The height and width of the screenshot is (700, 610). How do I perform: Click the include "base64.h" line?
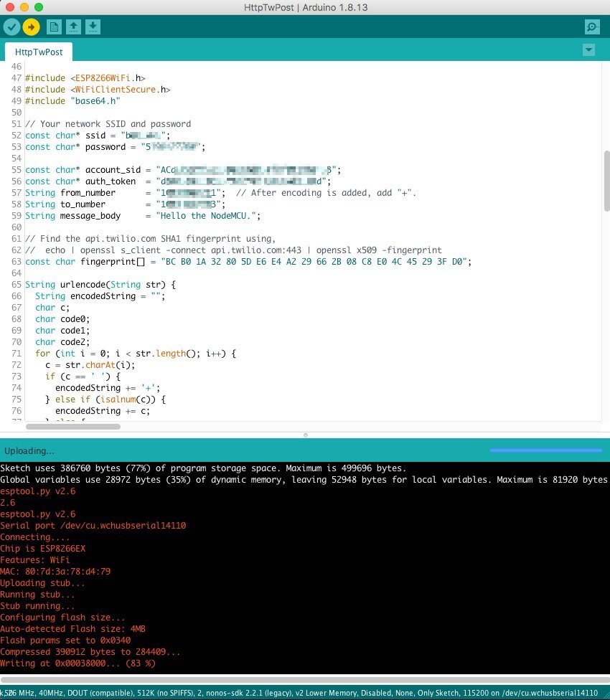pos(72,101)
